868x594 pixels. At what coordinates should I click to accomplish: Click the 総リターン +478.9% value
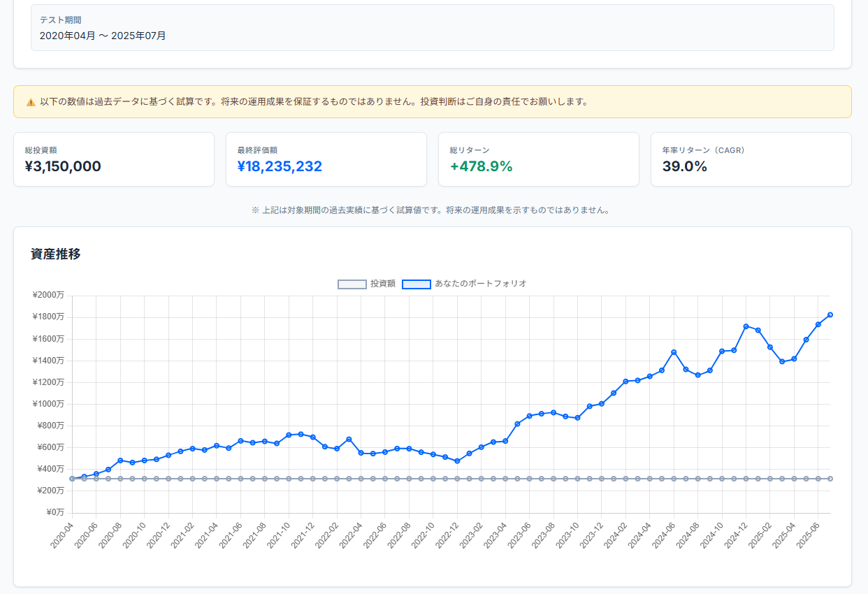[x=481, y=166]
